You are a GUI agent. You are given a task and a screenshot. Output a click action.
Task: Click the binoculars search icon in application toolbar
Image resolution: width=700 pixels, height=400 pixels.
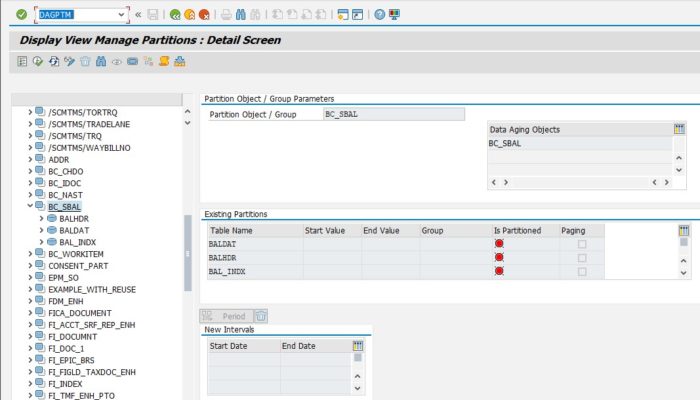101,62
